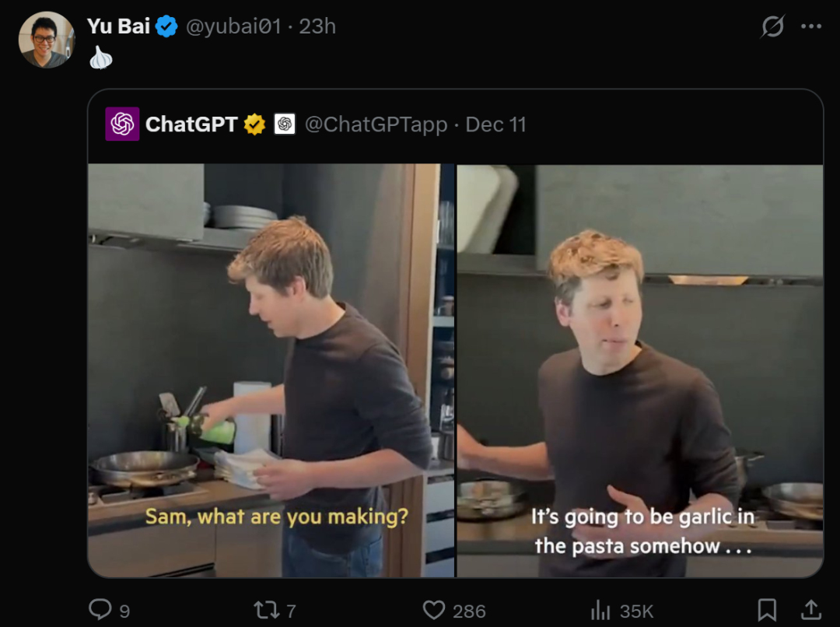Click the 23h timestamp

point(317,26)
